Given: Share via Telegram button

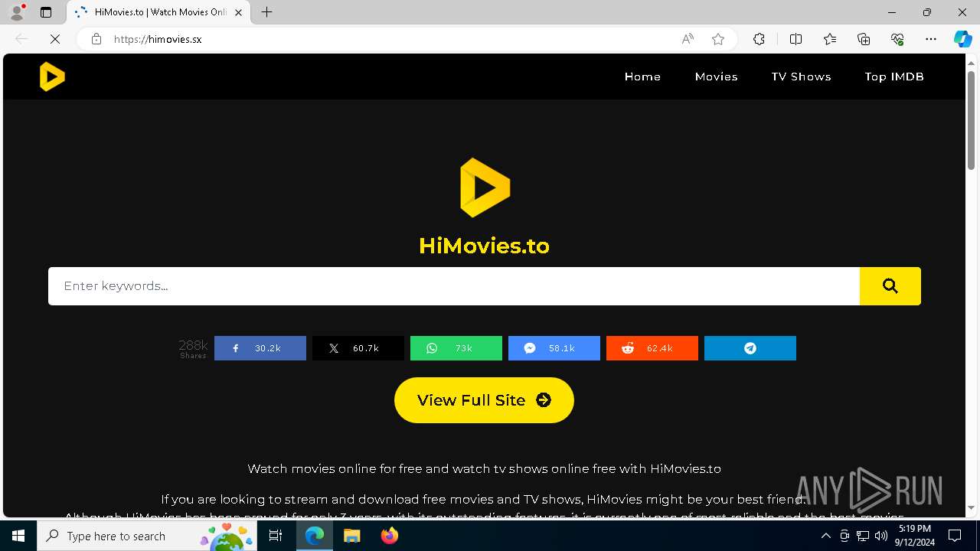Looking at the screenshot, I should click(x=750, y=348).
